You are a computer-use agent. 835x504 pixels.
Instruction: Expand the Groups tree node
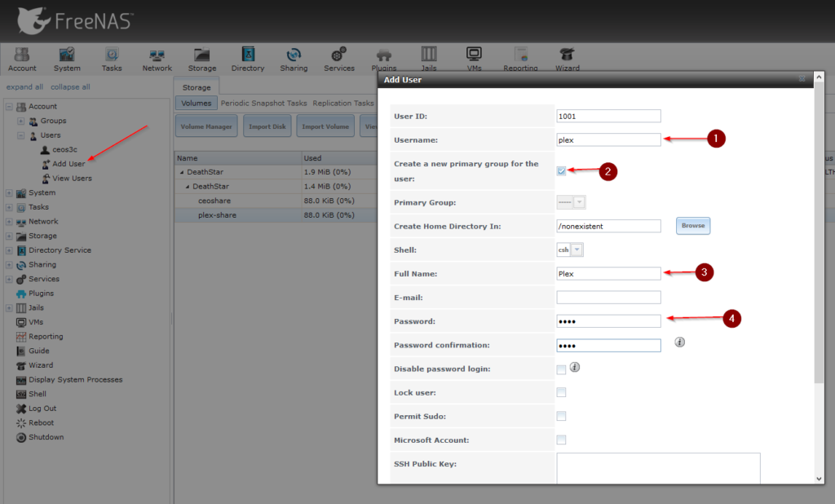(x=21, y=121)
